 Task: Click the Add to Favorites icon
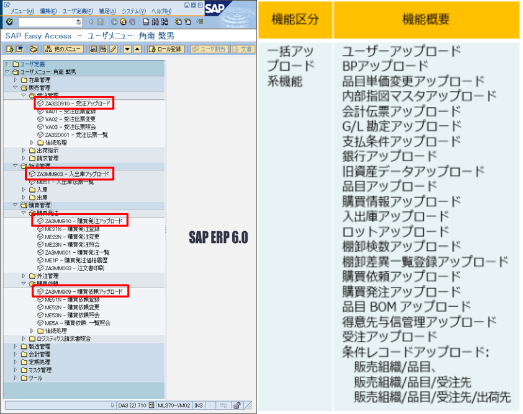94,49
